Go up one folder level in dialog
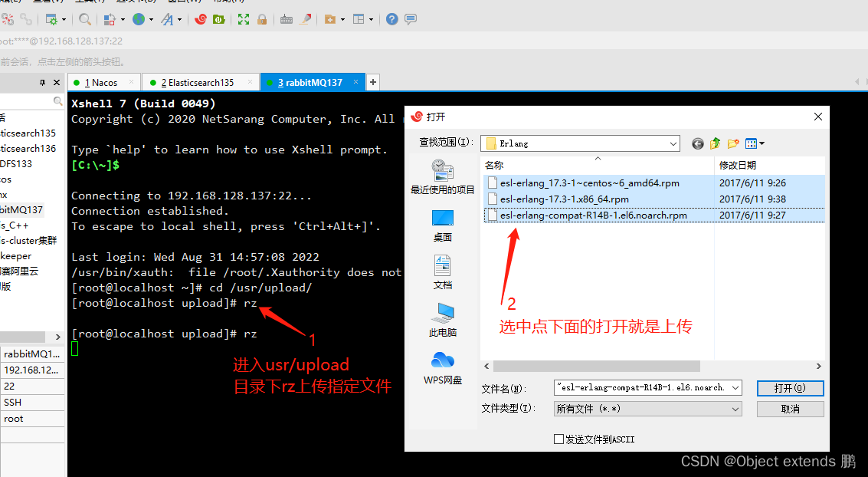The image size is (868, 477). coord(716,144)
